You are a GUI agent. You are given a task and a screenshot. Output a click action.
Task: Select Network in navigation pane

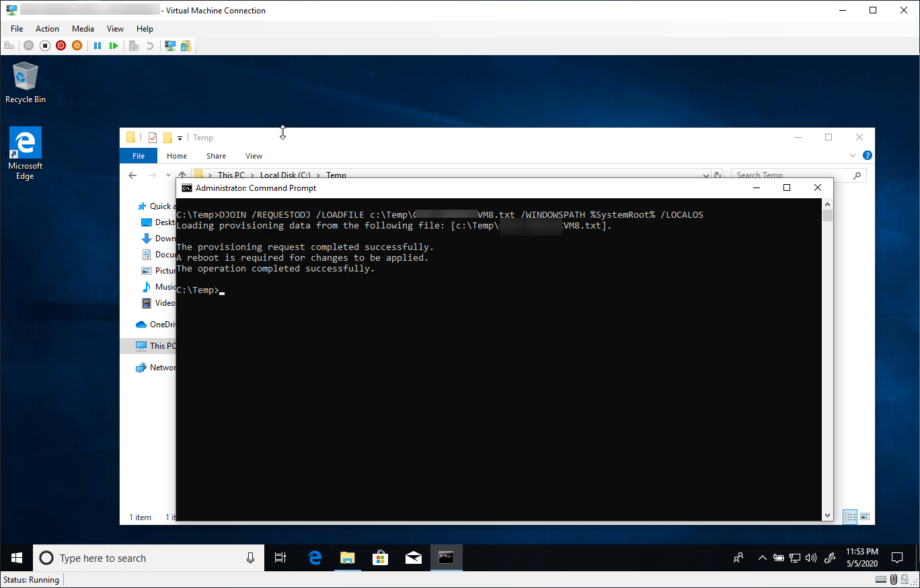(x=156, y=368)
